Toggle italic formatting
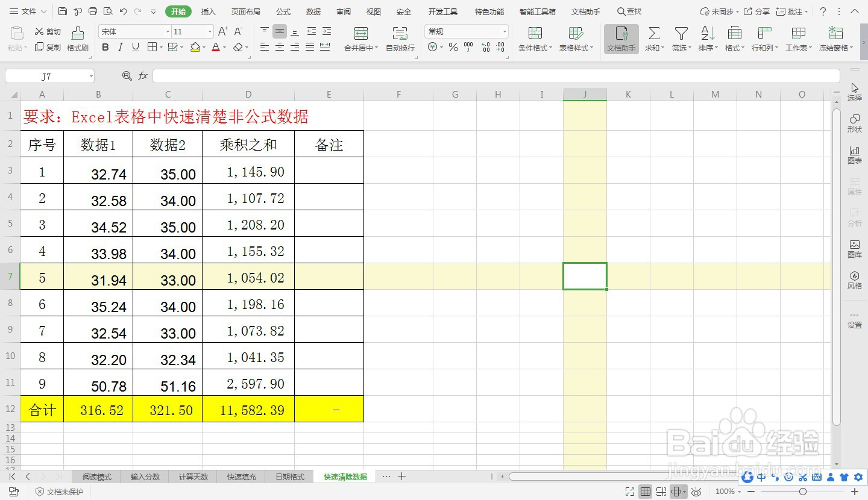The image size is (868, 500). (x=120, y=47)
